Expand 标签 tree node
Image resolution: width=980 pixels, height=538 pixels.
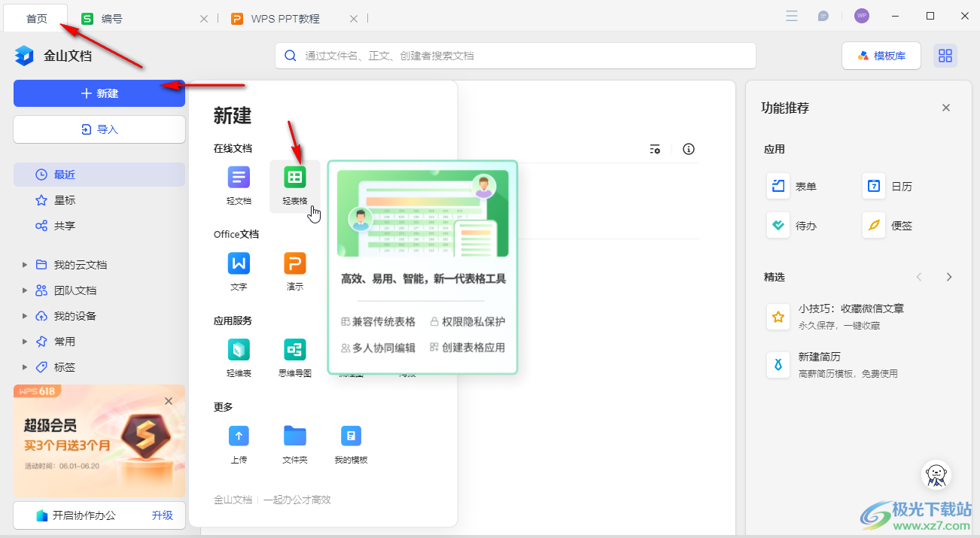(x=25, y=367)
